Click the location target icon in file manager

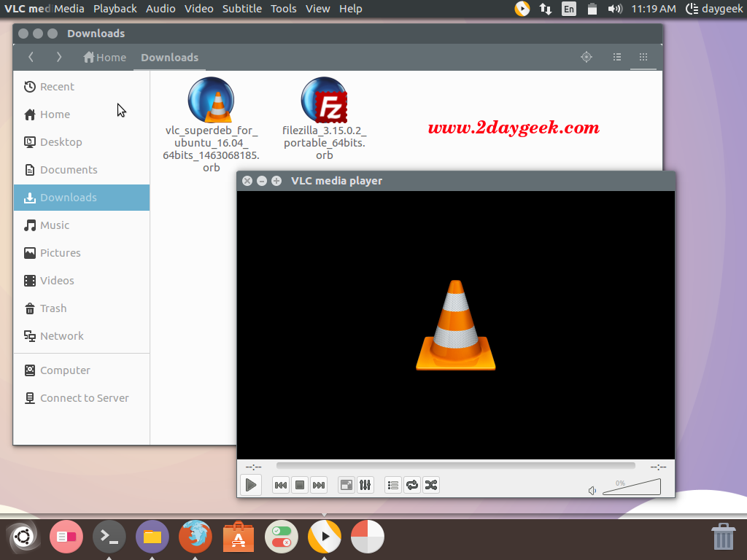tap(587, 57)
